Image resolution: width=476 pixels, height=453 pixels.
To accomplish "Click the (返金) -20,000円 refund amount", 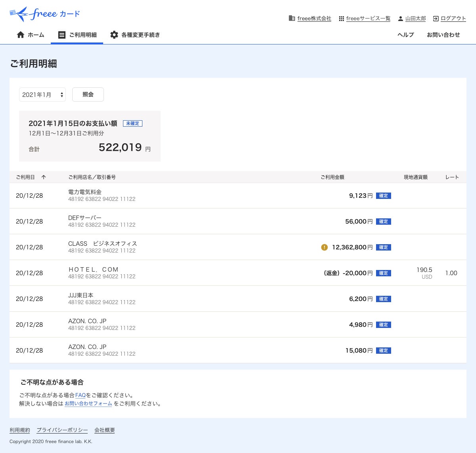I will pos(348,273).
